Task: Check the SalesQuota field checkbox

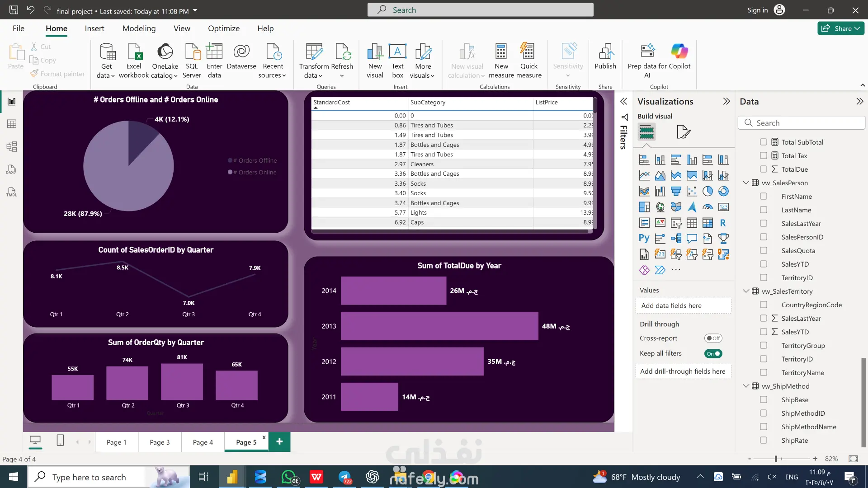Action: (x=764, y=250)
